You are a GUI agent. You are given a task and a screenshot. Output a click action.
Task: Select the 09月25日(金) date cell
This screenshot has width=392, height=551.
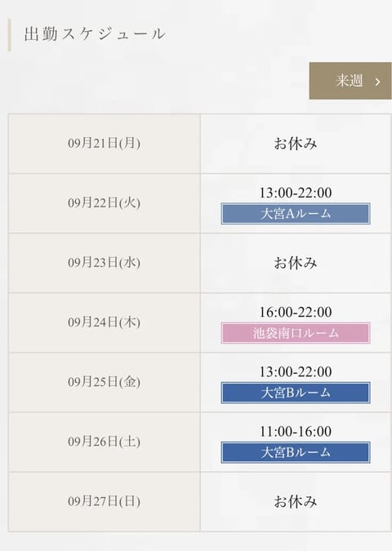[x=104, y=382]
